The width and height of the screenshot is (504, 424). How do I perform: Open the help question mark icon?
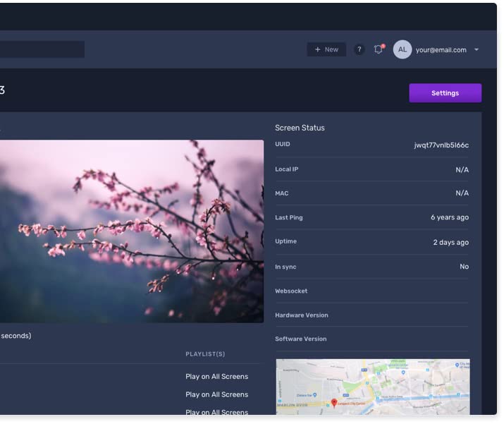(359, 49)
